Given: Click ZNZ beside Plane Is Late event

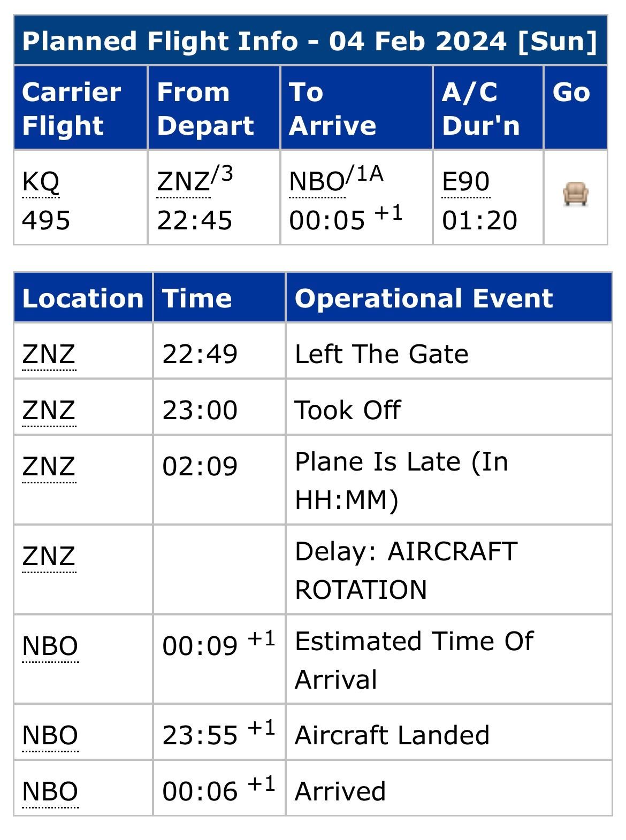Looking at the screenshot, I should (49, 466).
